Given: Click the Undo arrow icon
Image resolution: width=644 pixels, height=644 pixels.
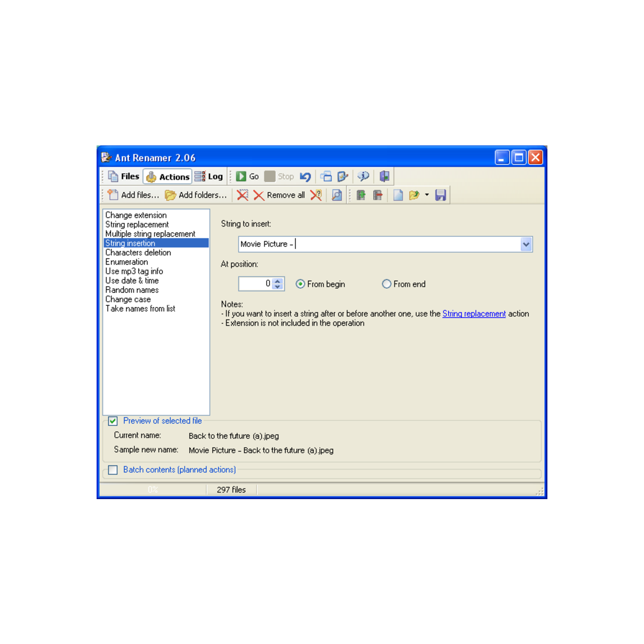Looking at the screenshot, I should coord(305,177).
